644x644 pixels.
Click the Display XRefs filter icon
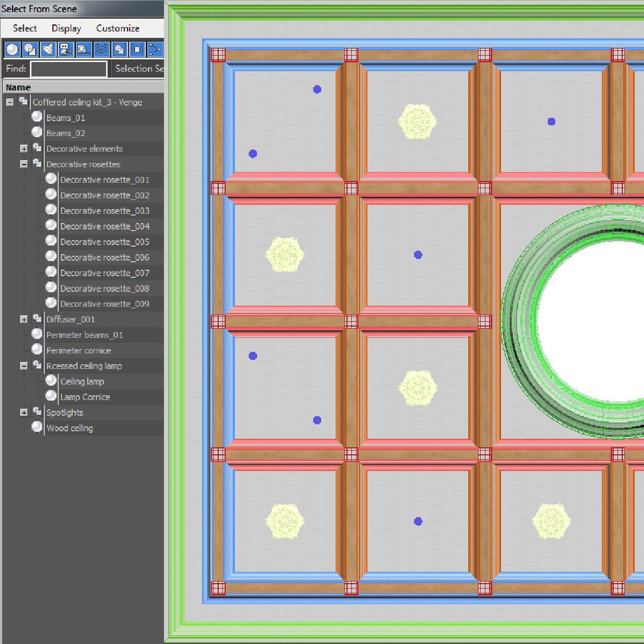coord(137,49)
